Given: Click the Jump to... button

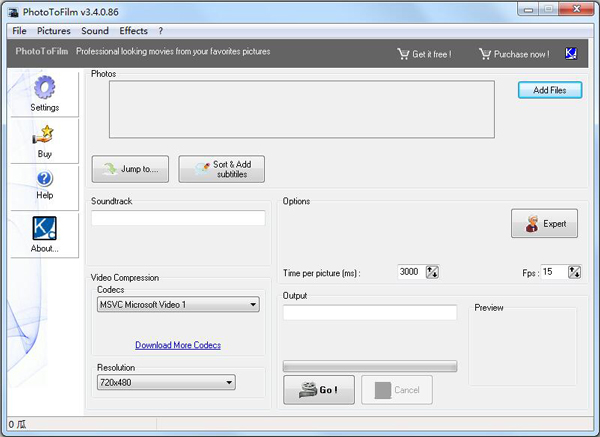Looking at the screenshot, I should 130,169.
